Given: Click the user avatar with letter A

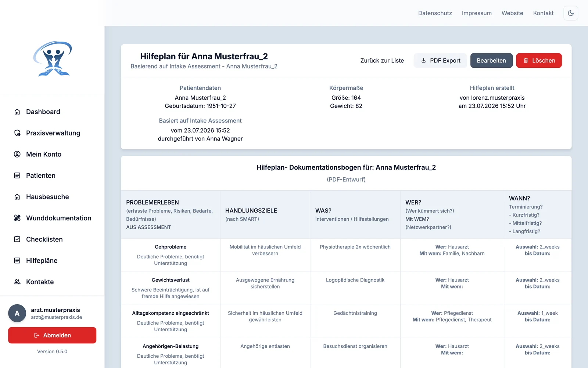Looking at the screenshot, I should 17,313.
